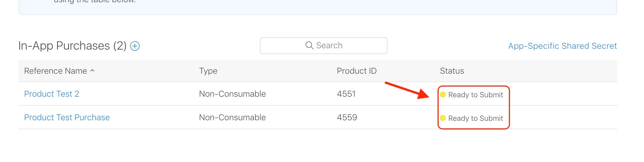Click the magnifying glass search icon
This screenshot has width=644, height=162.
click(309, 45)
